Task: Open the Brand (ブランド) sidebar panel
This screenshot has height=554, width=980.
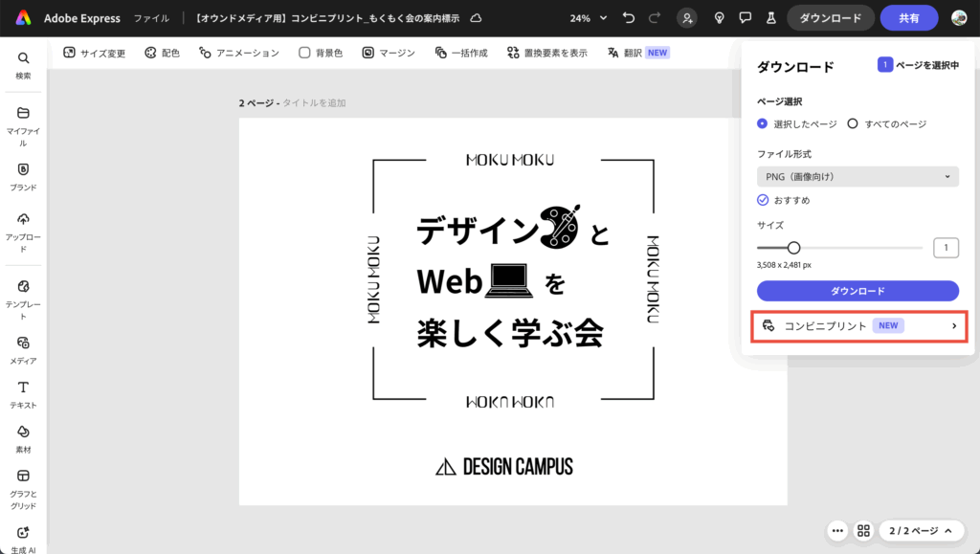Action: pyautogui.click(x=23, y=176)
